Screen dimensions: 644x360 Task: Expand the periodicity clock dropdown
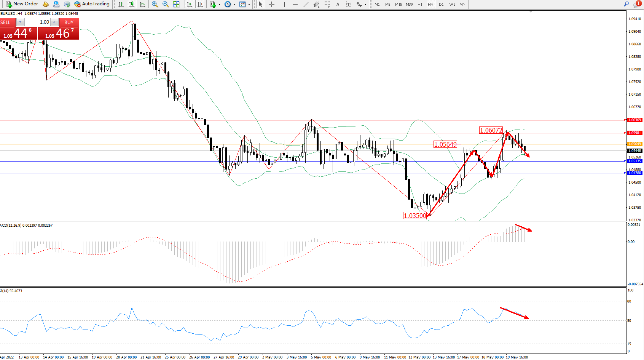(234, 5)
